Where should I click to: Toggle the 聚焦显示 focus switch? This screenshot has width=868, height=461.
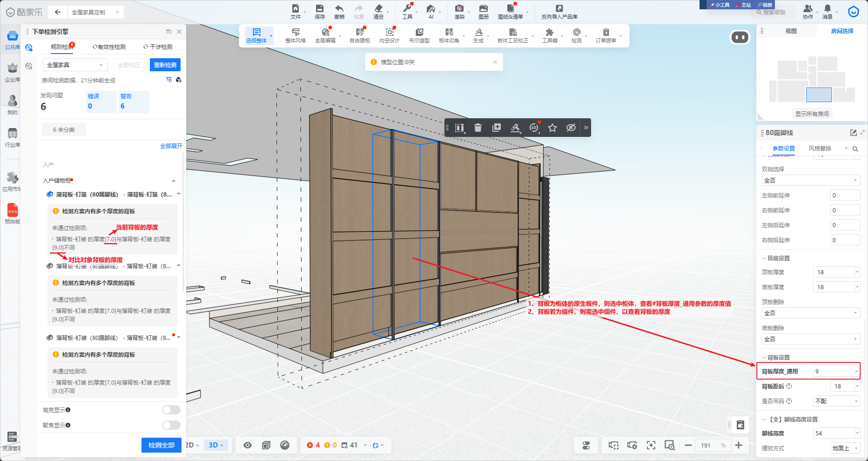[171, 425]
